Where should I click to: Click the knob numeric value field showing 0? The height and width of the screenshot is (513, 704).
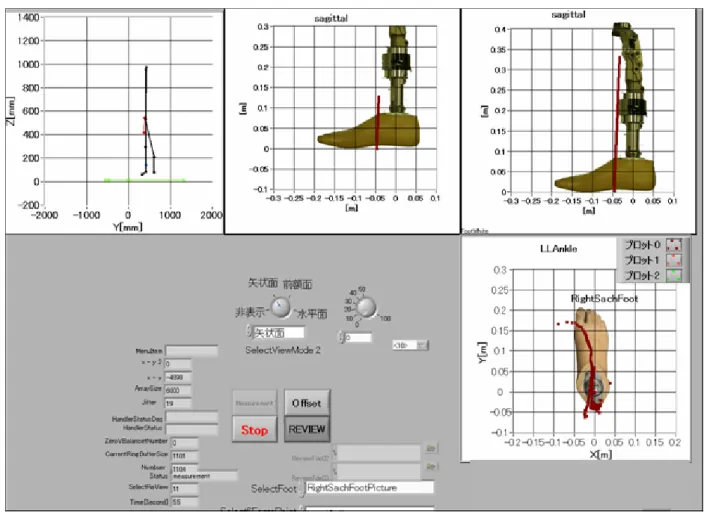click(358, 337)
